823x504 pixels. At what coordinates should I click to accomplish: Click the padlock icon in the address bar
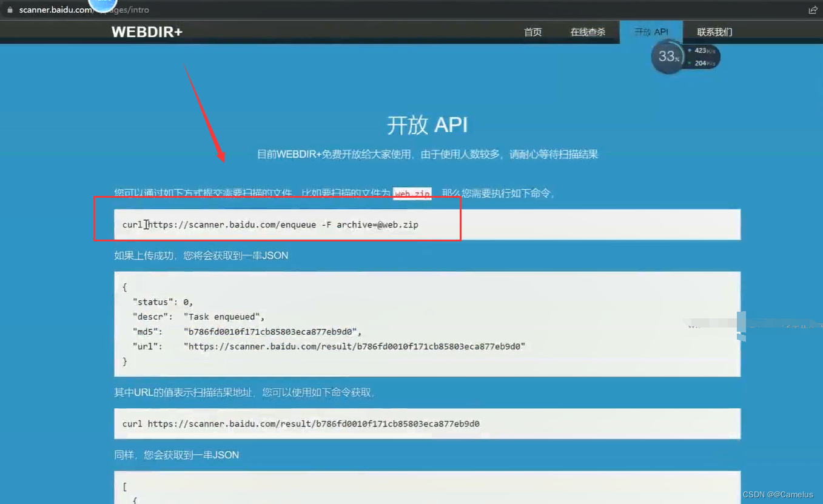point(8,10)
